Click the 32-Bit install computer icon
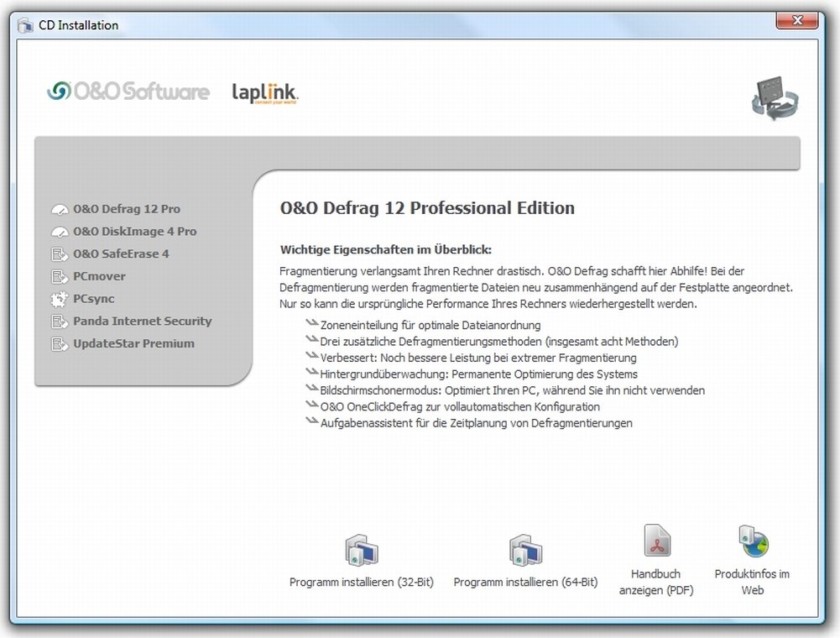 pyautogui.click(x=362, y=551)
